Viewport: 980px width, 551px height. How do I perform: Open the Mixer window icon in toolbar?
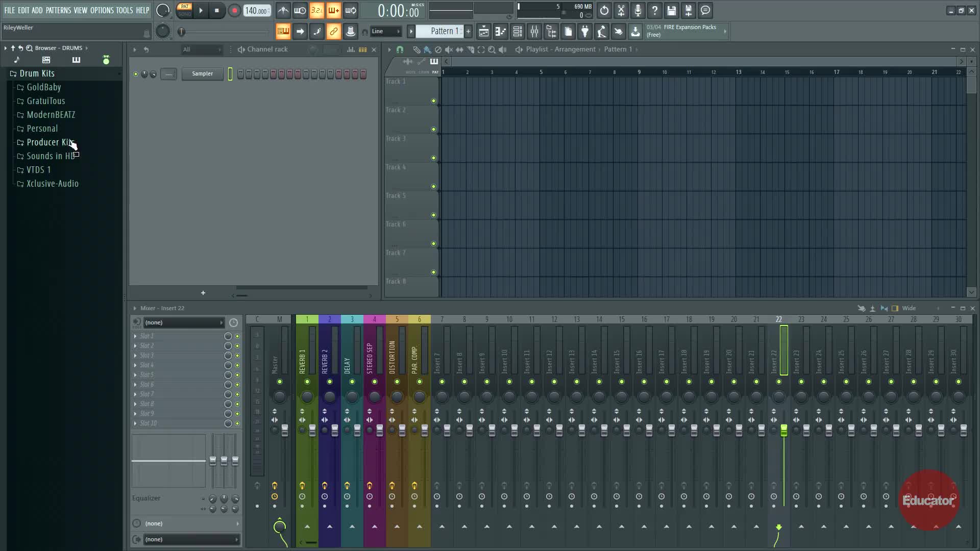tap(534, 32)
